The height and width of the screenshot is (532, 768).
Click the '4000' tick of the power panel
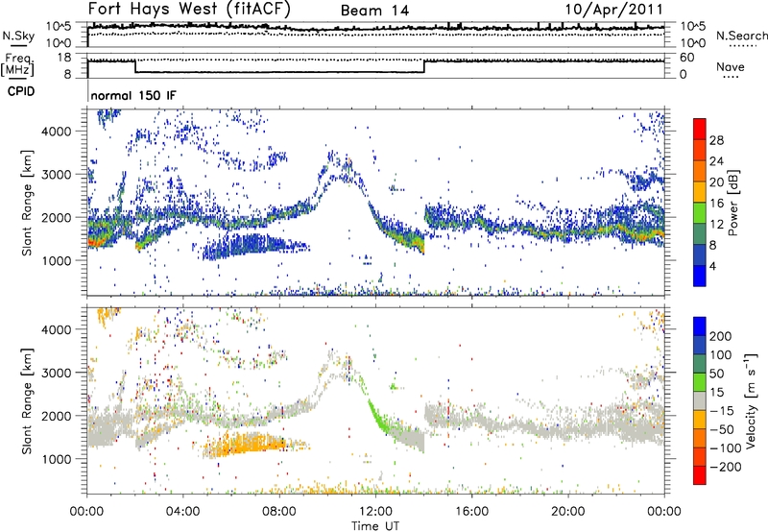tap(57, 132)
